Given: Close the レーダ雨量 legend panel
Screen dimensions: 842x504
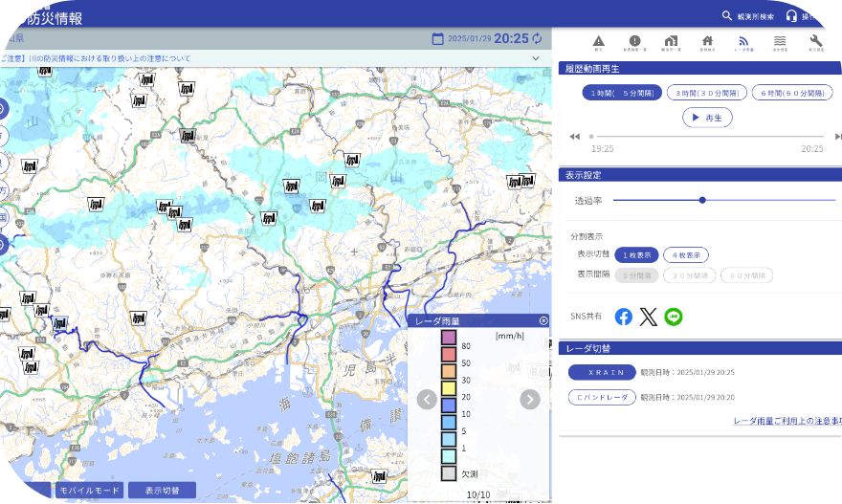Looking at the screenshot, I should click(543, 321).
